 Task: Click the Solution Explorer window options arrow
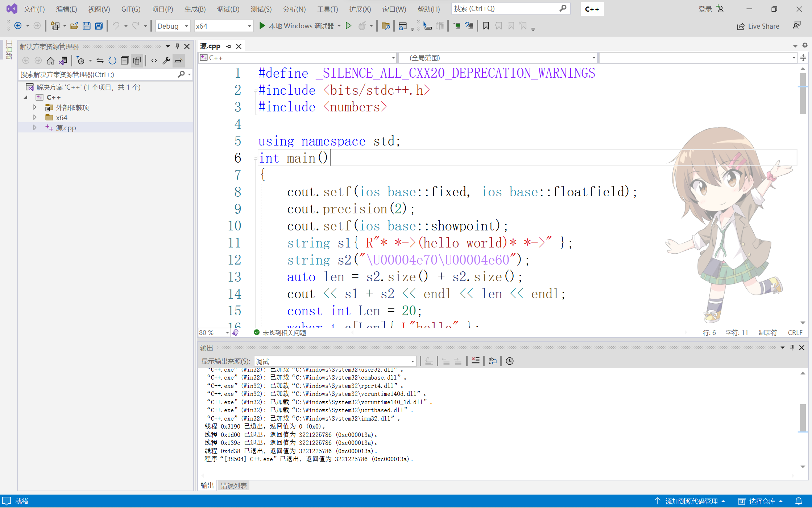(168, 46)
